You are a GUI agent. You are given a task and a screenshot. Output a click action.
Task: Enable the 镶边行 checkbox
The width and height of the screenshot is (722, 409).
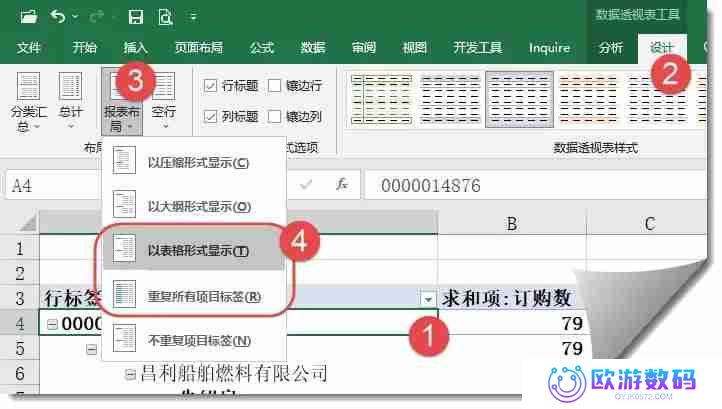(274, 85)
